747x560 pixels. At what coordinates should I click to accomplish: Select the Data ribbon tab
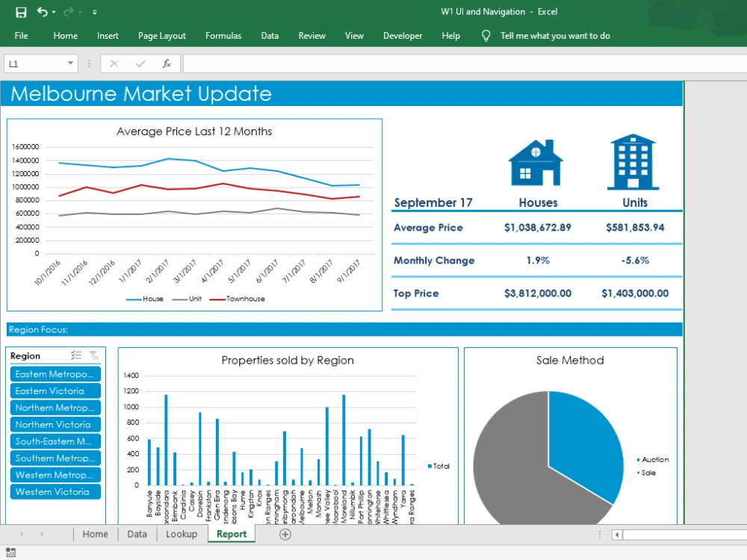pos(270,36)
